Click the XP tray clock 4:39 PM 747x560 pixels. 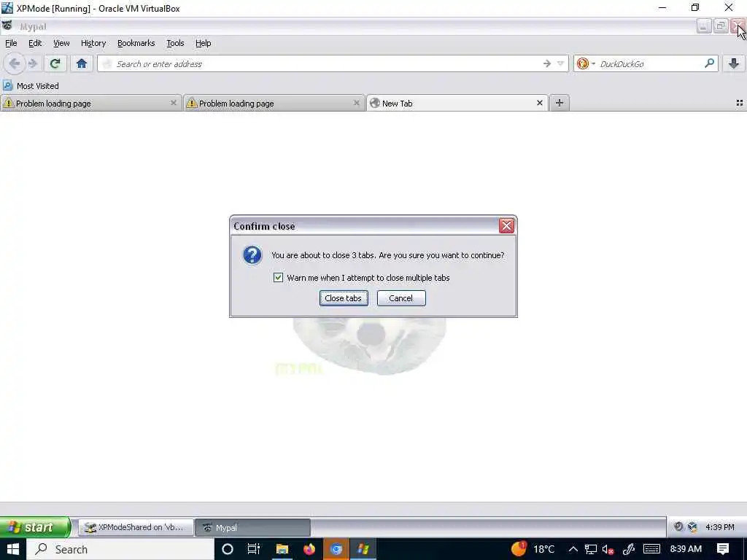(x=720, y=527)
